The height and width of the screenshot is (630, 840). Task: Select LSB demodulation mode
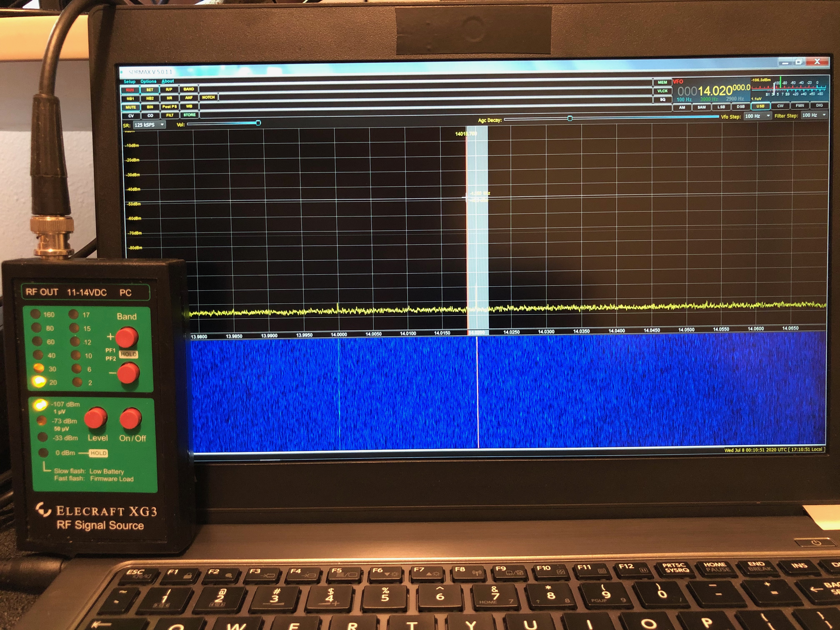point(721,107)
